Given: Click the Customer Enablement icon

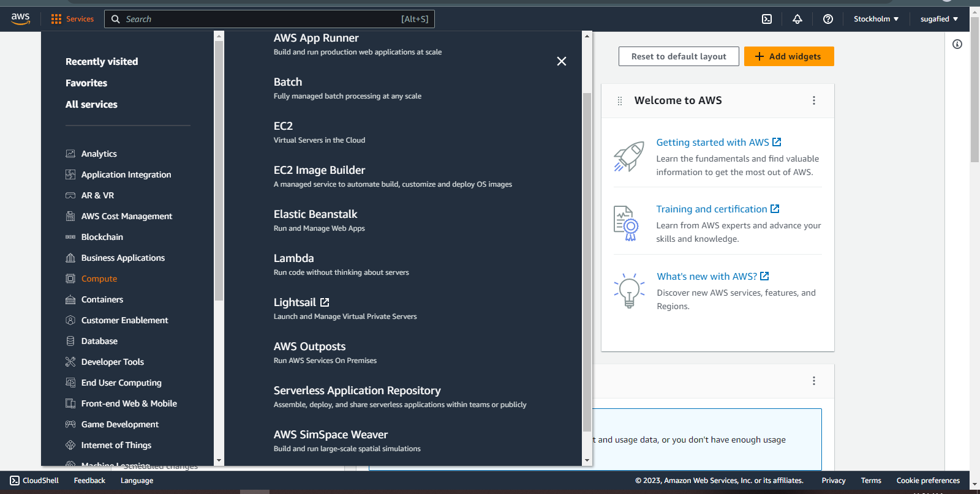Looking at the screenshot, I should pos(70,320).
